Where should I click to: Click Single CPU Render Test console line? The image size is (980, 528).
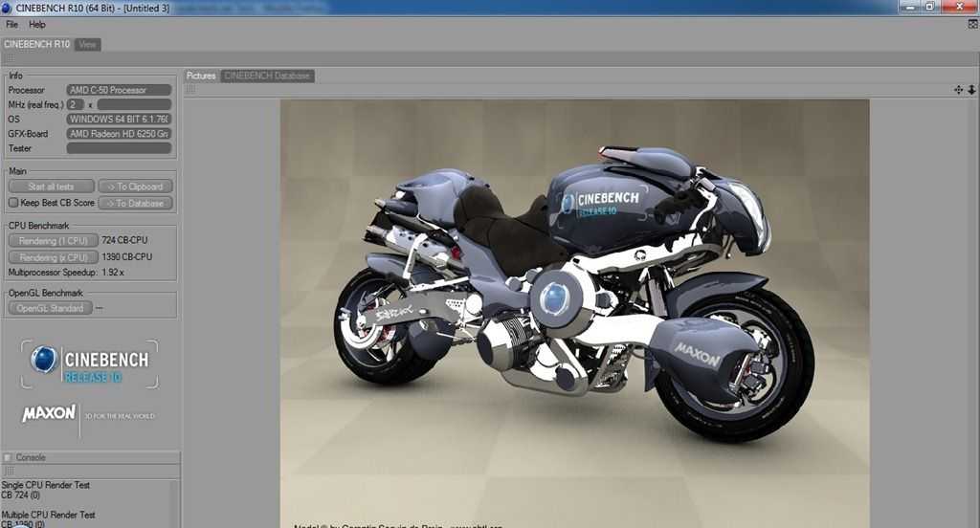[46, 485]
